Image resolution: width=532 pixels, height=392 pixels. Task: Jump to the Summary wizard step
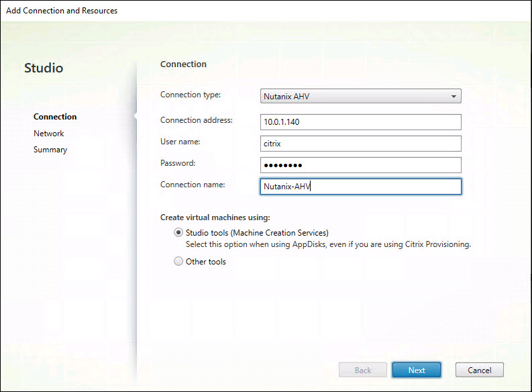pyautogui.click(x=50, y=150)
